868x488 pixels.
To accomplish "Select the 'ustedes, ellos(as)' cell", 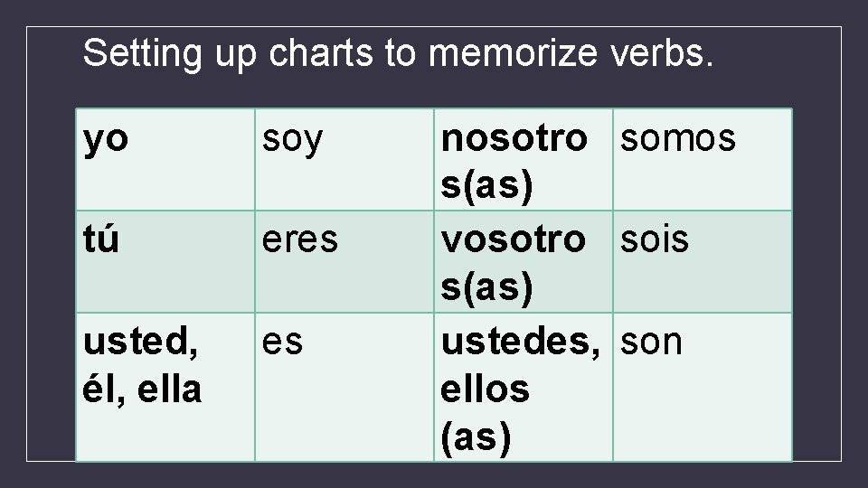I will point(524,387).
